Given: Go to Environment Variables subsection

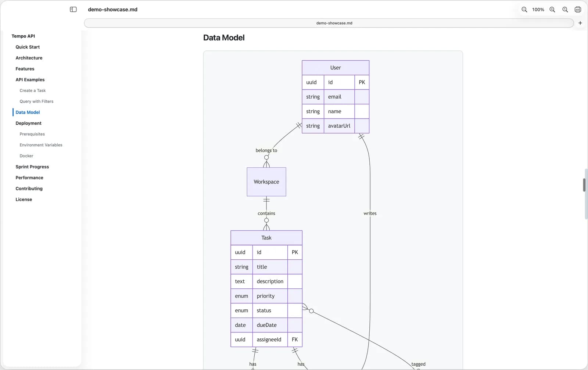Looking at the screenshot, I should pos(41,145).
